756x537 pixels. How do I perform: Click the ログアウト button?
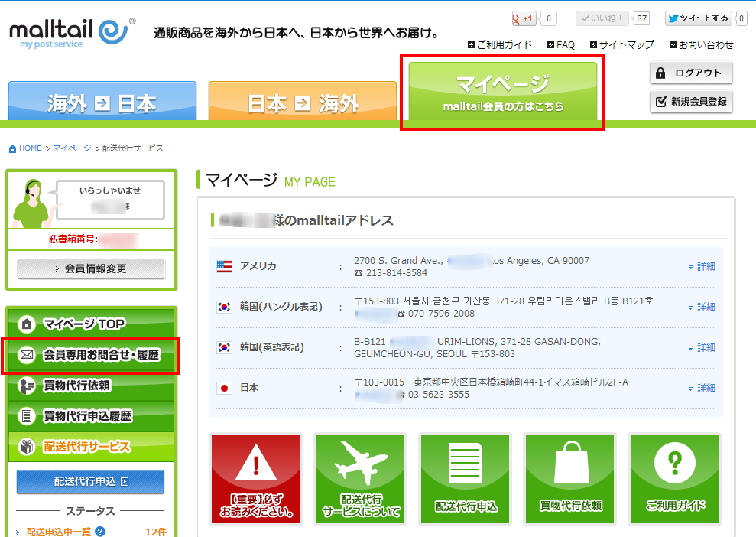(691, 73)
